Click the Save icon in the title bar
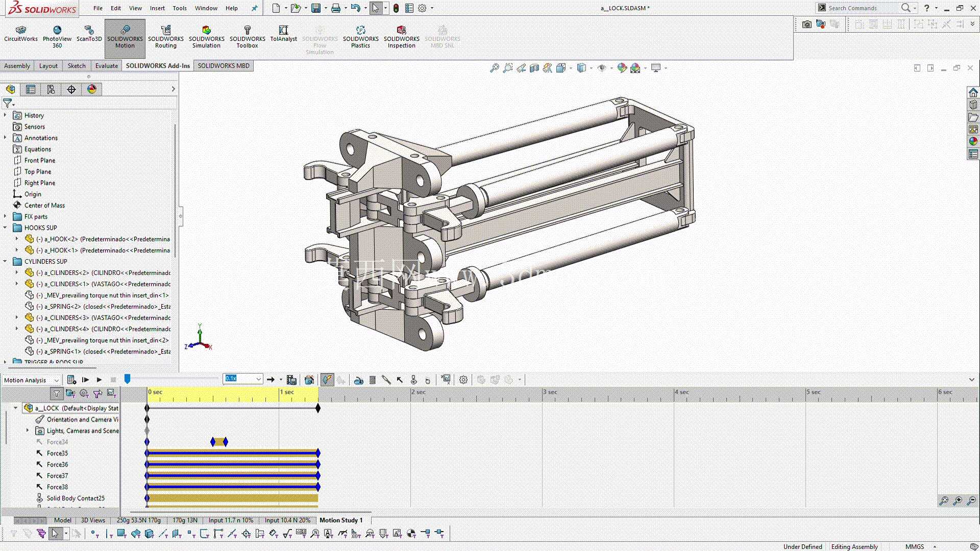 316,8
